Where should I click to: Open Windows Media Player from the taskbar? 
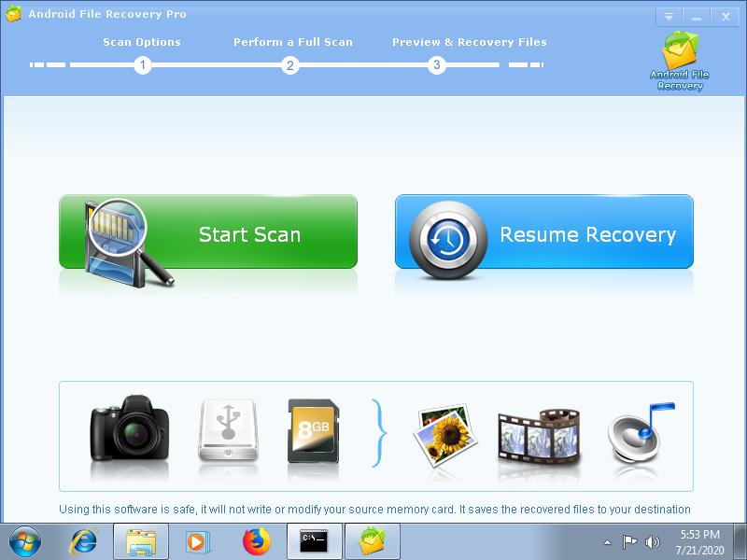(197, 541)
